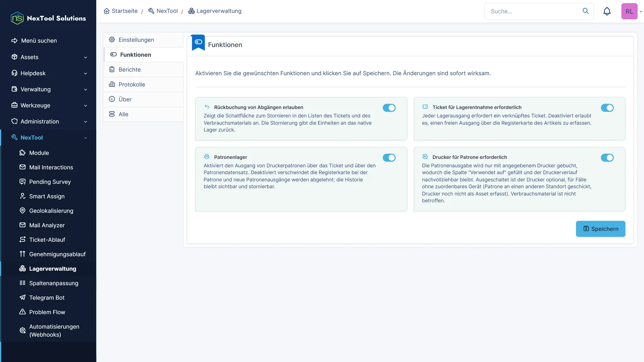Expand the Werkzeuge menu chevron
The image size is (644, 362).
tap(85, 106)
